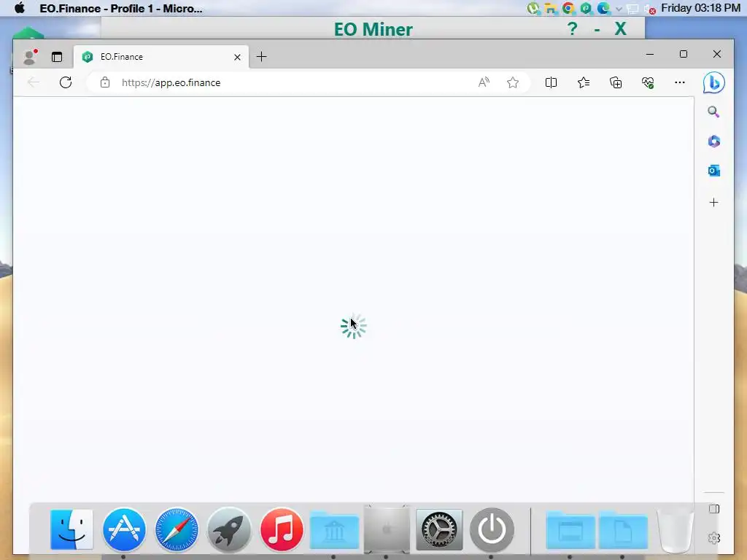Toggle split screen view
Image resolution: width=747 pixels, height=560 pixels.
pos(551,82)
